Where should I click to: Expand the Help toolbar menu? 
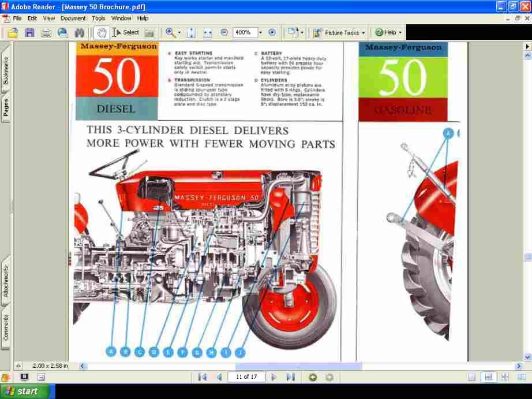[388, 32]
